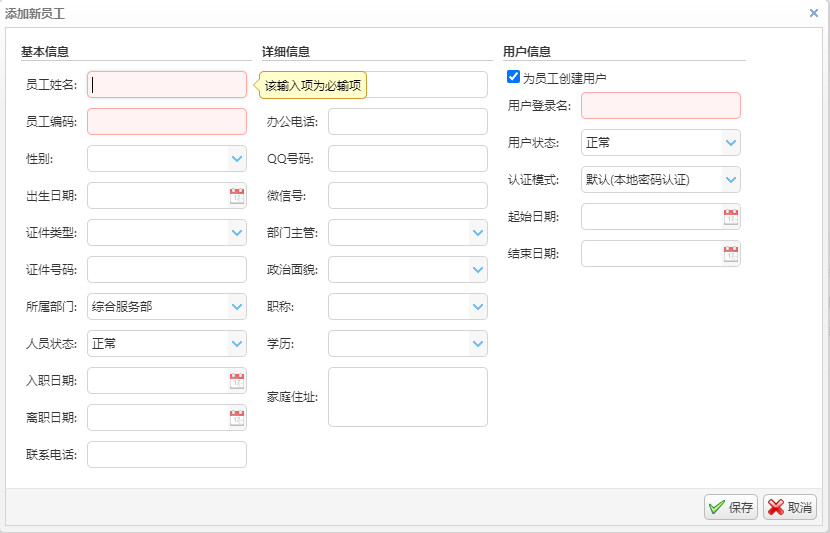Open calendar picker for 结束日期
Image resolution: width=830 pixels, height=533 pixels.
(x=730, y=254)
